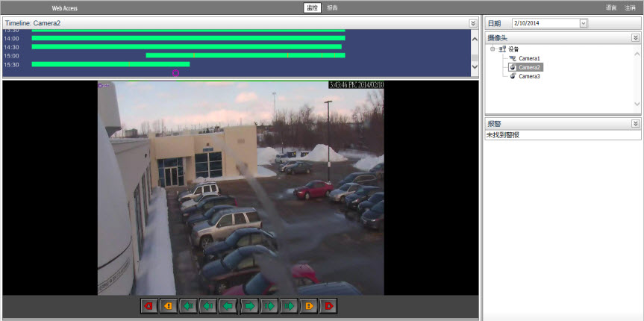This screenshot has height=321, width=644.
Task: Click the 未找到警报 no-alarms message
Action: (503, 135)
